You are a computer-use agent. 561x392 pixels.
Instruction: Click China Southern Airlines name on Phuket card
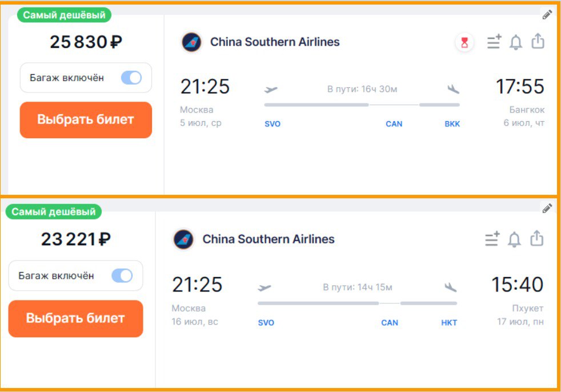click(269, 239)
